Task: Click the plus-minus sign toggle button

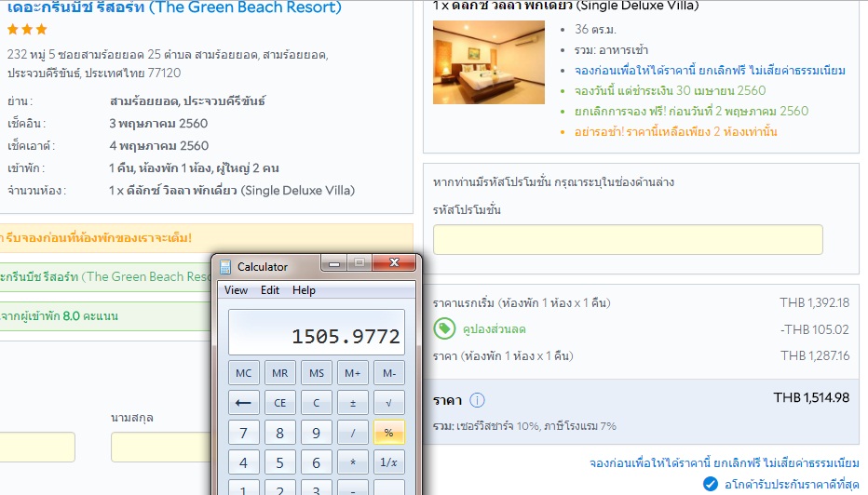Action: pos(353,403)
